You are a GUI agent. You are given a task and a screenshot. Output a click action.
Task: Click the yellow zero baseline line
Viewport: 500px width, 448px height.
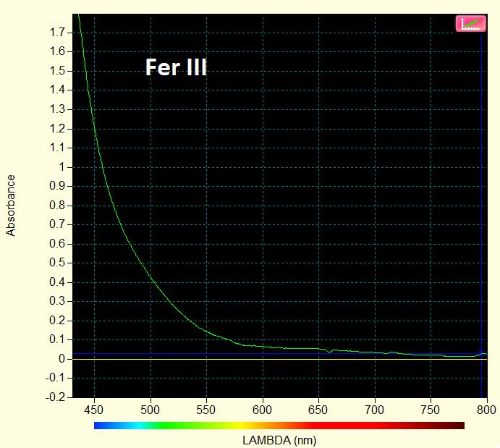tap(217, 360)
